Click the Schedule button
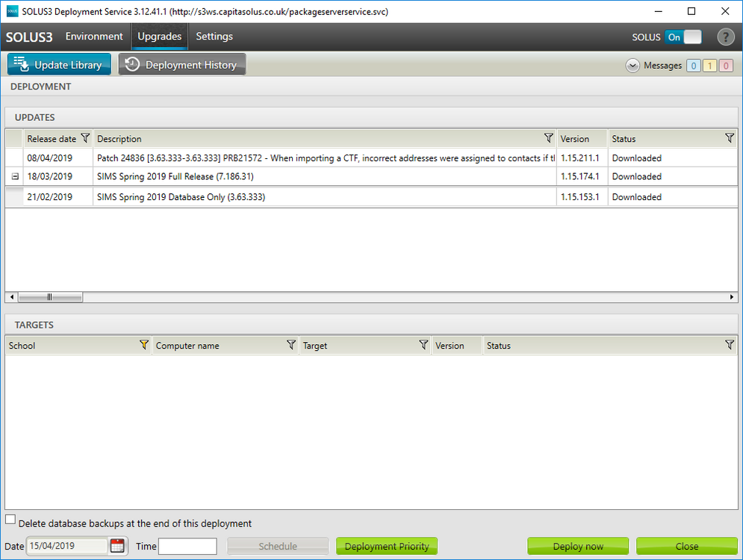This screenshot has height=560, width=743. (x=278, y=546)
